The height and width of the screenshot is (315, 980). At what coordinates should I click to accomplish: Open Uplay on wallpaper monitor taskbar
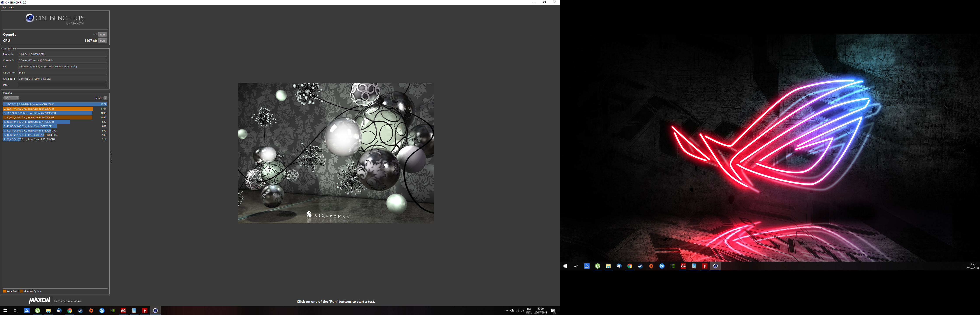pos(662,266)
